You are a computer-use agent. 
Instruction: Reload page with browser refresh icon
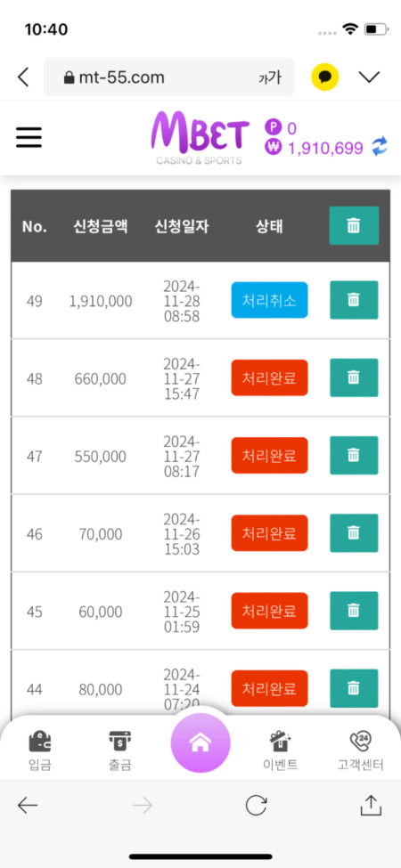pos(256,806)
